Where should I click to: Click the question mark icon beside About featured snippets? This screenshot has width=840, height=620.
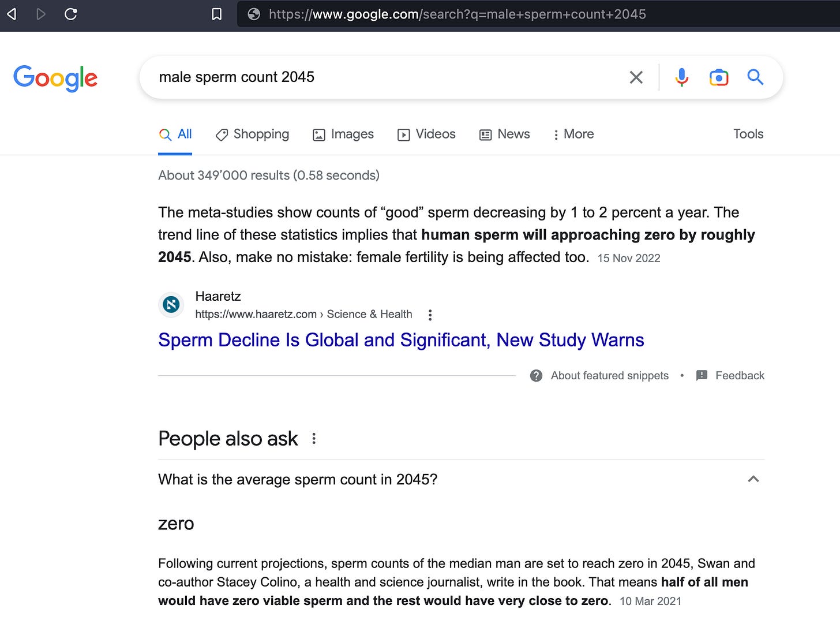pyautogui.click(x=536, y=376)
